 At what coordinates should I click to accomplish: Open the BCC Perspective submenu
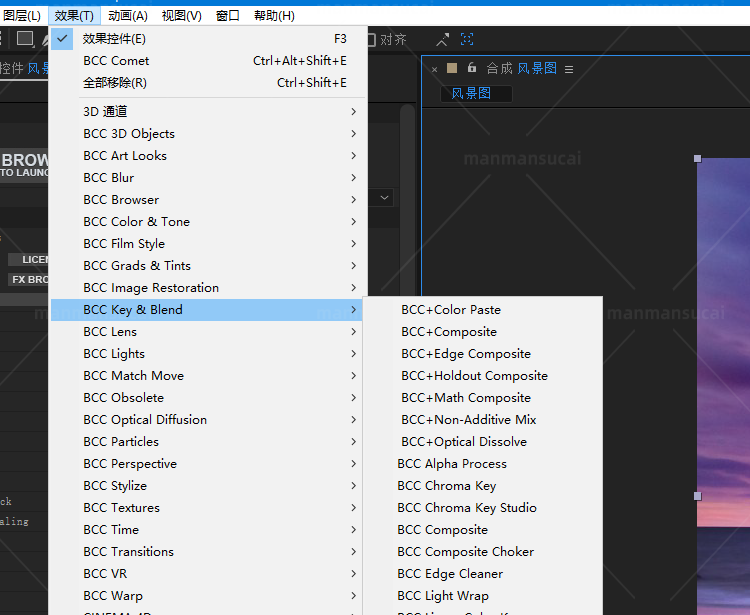[x=208, y=463]
